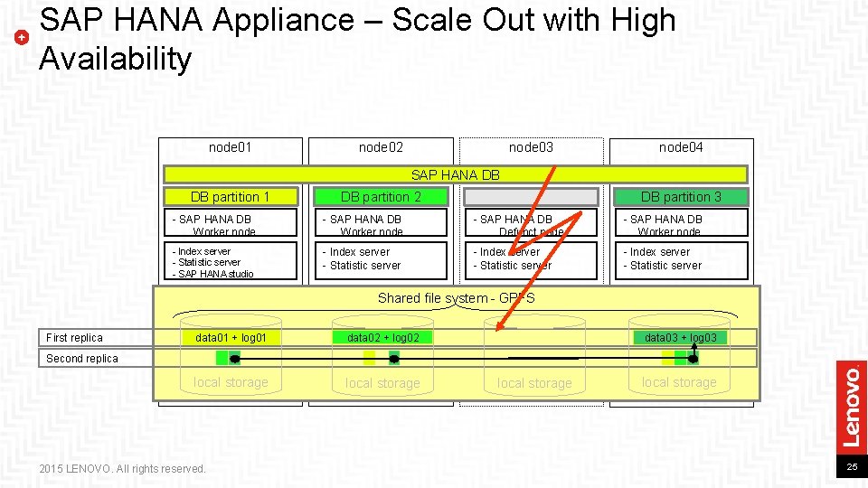Click the slide number 25

click(x=852, y=467)
